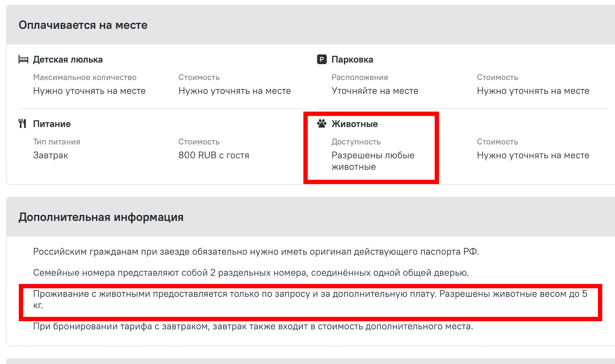Screen dimensions: 615x364
Task: Click the Максимальное количество label
Action: tap(85, 77)
